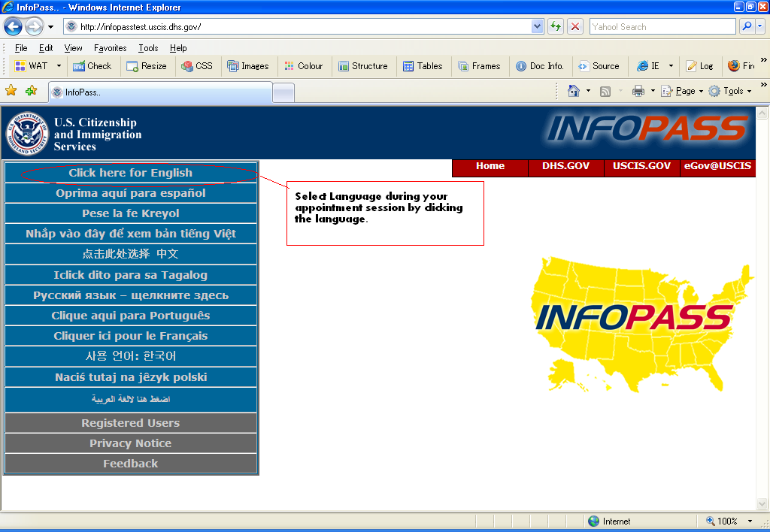Click the Frames toolbar button
The height and width of the screenshot is (532, 770).
point(479,66)
